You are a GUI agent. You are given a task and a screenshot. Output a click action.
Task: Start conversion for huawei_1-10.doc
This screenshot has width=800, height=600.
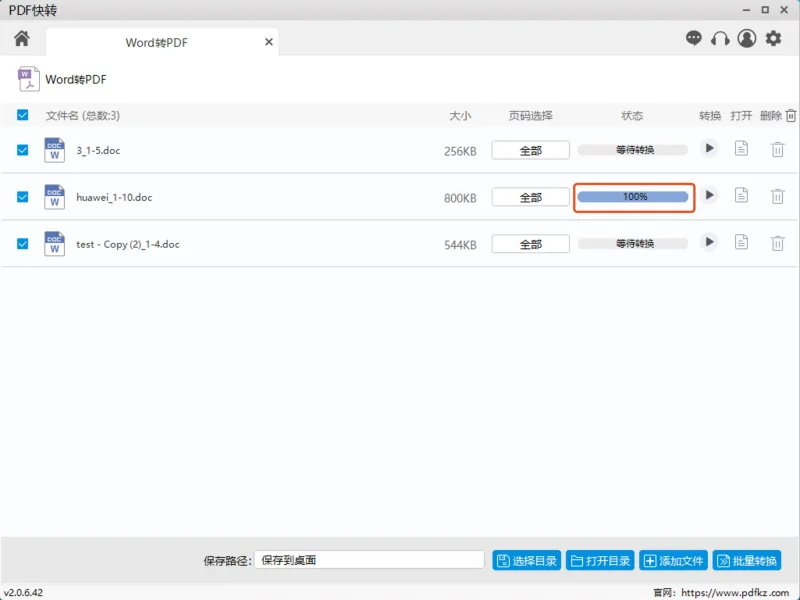(709, 195)
